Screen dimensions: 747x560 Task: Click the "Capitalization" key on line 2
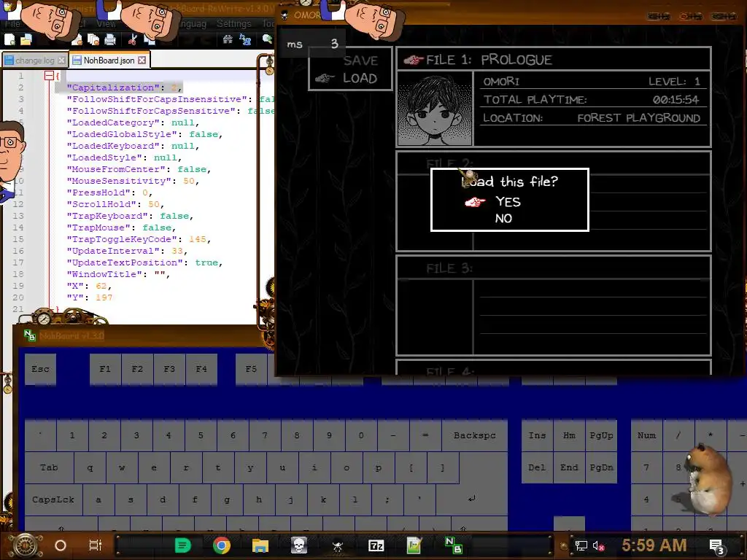click(113, 87)
